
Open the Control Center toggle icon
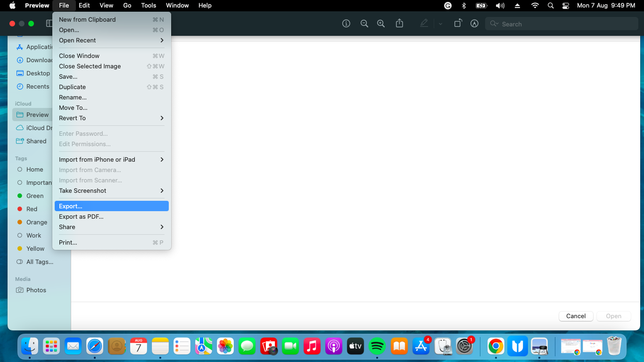pyautogui.click(x=566, y=6)
